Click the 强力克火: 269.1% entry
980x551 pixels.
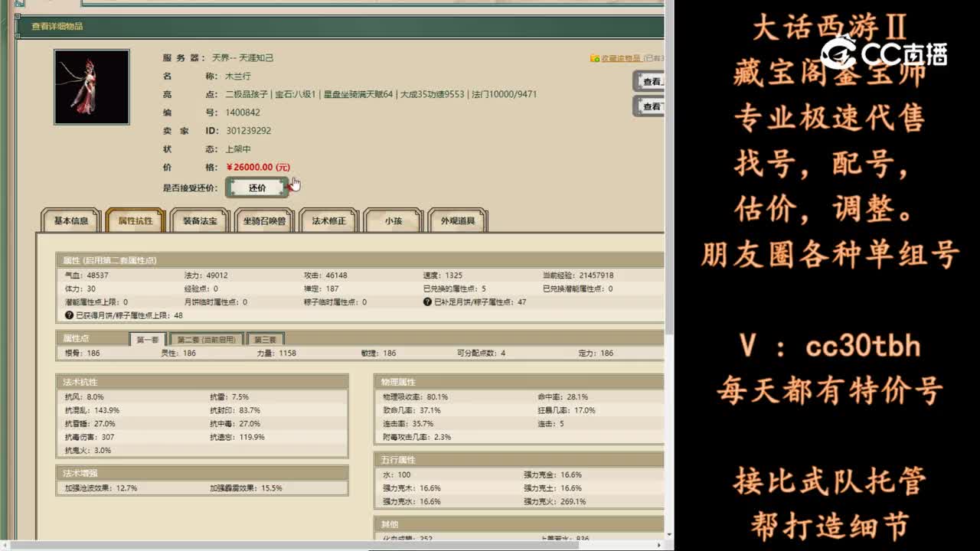coord(555,502)
